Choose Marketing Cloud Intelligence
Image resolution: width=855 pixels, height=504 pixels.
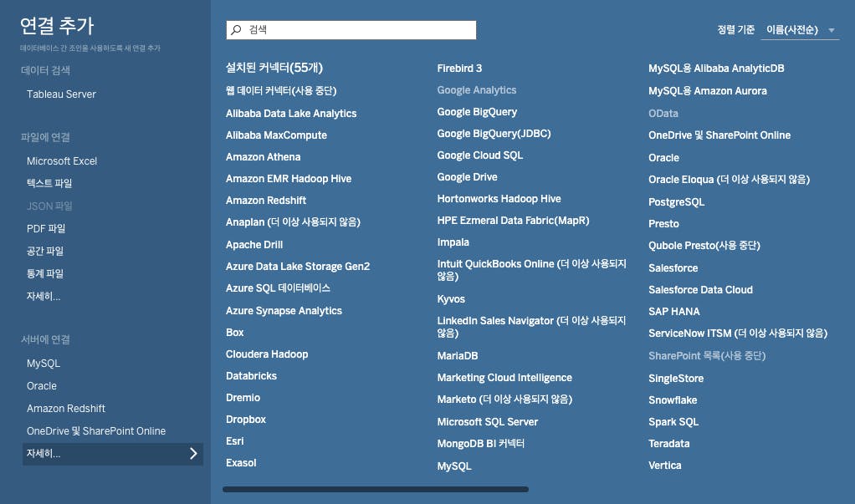[504, 378]
